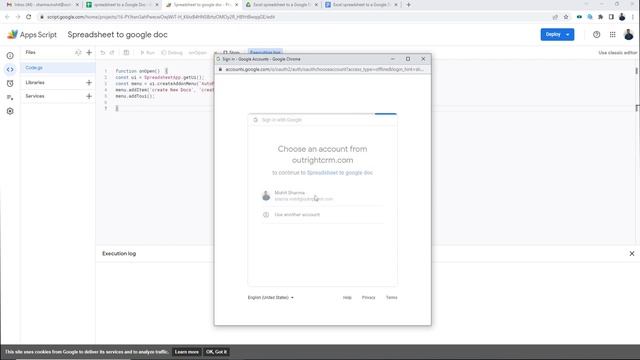The height and width of the screenshot is (360, 640).
Task: Click OK, Got it in the cookie banner
Action: (216, 352)
